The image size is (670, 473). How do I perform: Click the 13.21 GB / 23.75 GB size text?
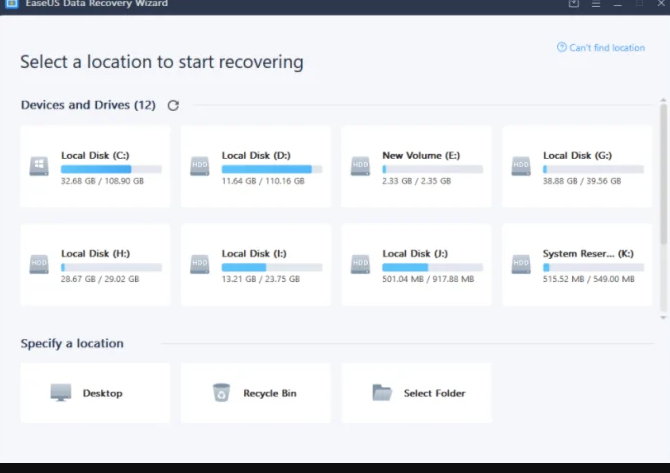tap(261, 279)
